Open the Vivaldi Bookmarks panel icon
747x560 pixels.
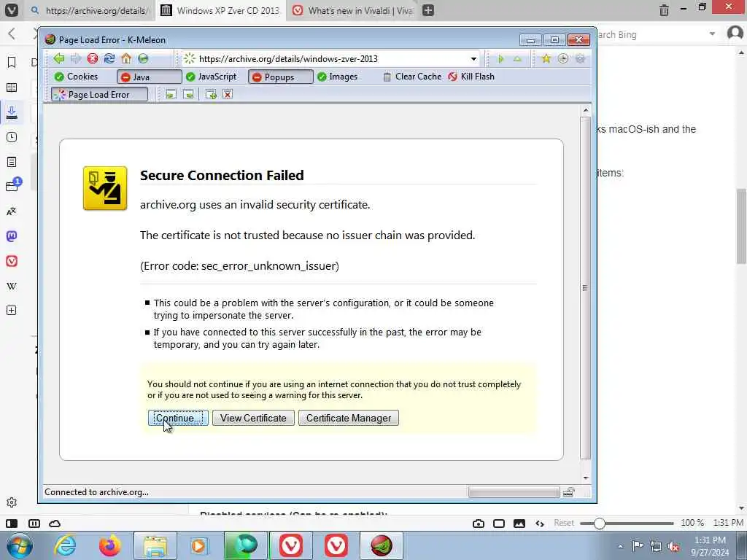point(12,63)
